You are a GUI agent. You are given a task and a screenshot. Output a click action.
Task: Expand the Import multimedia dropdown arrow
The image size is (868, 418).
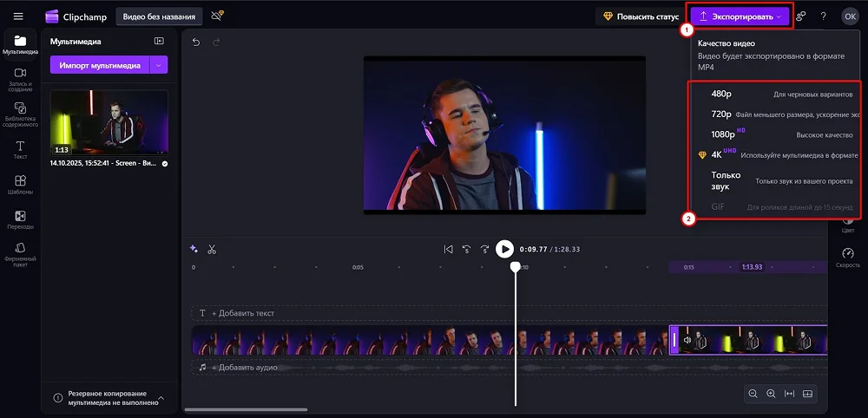tap(159, 65)
